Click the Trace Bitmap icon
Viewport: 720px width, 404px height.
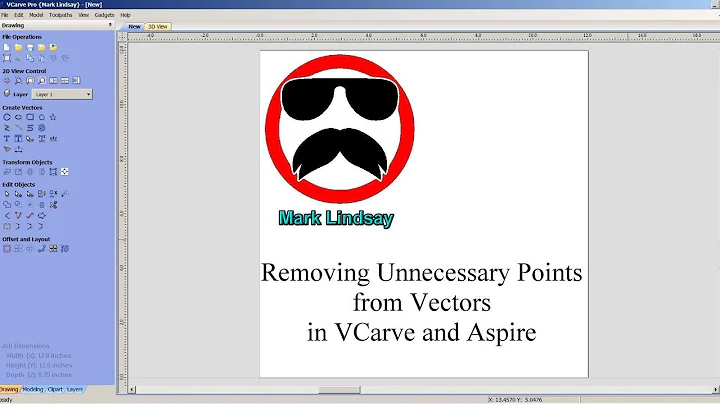(x=6, y=149)
